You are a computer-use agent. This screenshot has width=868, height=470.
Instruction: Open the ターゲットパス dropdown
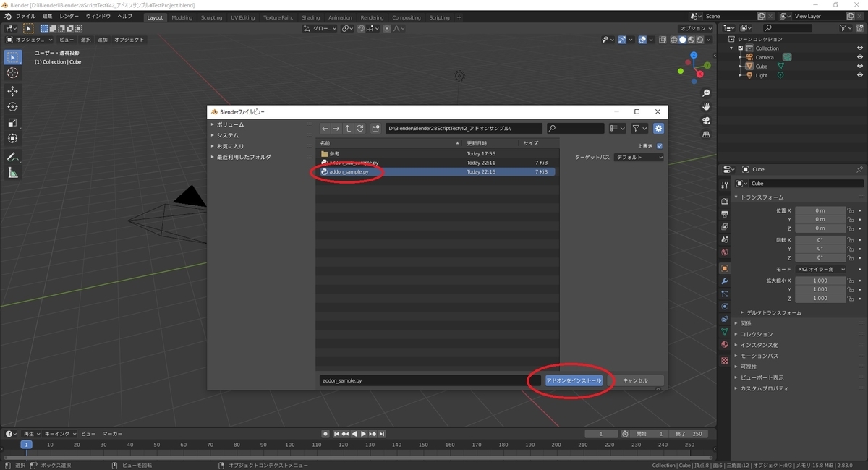click(639, 157)
